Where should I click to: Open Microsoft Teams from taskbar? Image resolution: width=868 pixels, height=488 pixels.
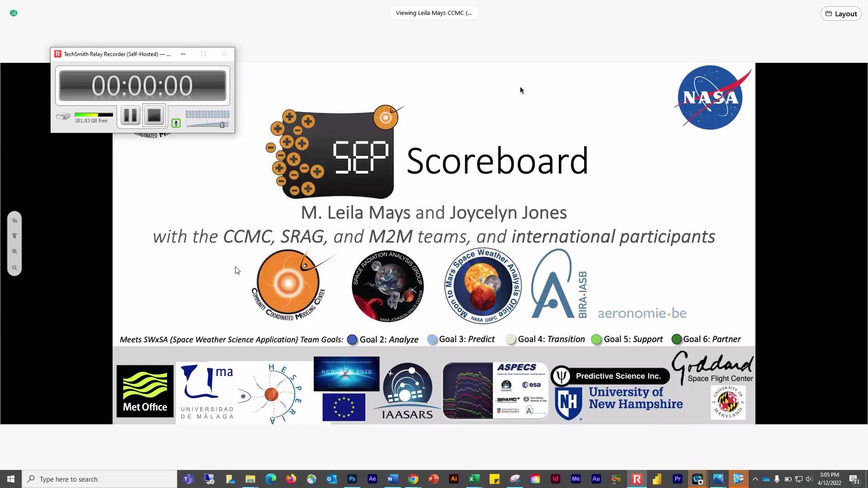pyautogui.click(x=188, y=479)
